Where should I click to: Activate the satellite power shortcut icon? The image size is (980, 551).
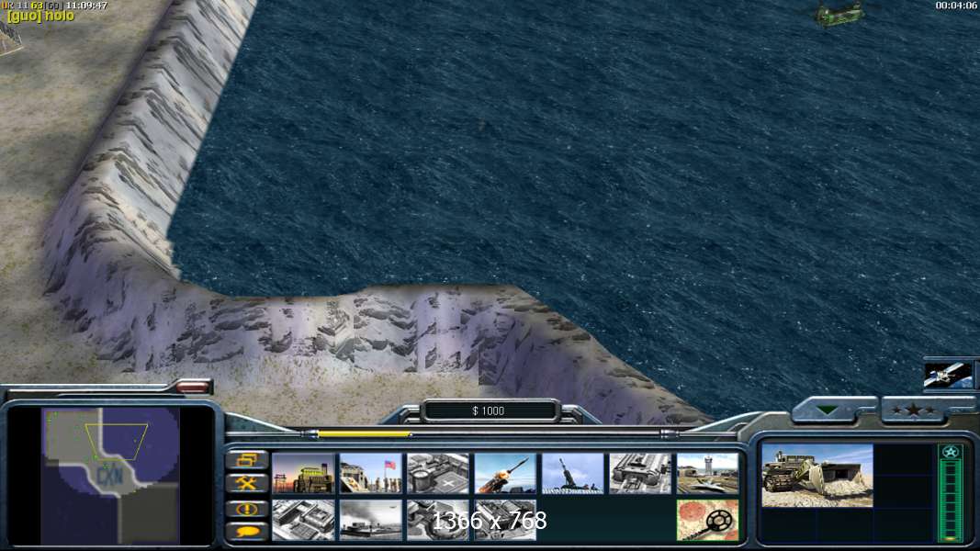pyautogui.click(x=948, y=375)
